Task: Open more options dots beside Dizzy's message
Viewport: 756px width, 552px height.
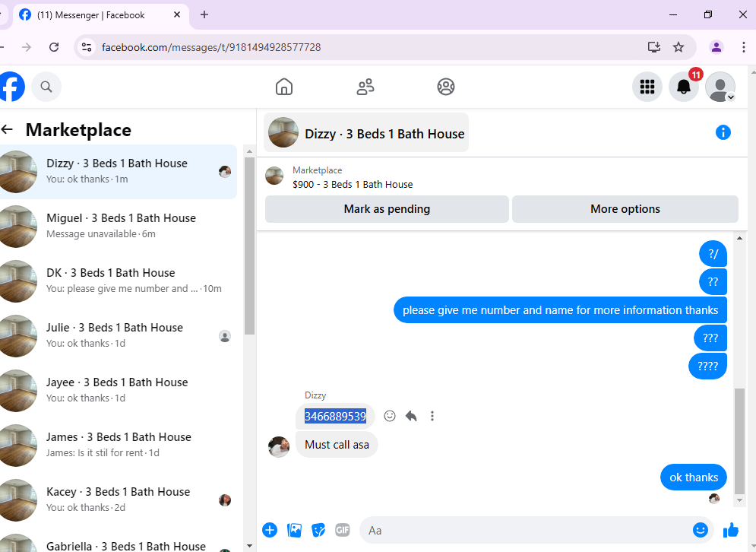Action: [x=432, y=416]
